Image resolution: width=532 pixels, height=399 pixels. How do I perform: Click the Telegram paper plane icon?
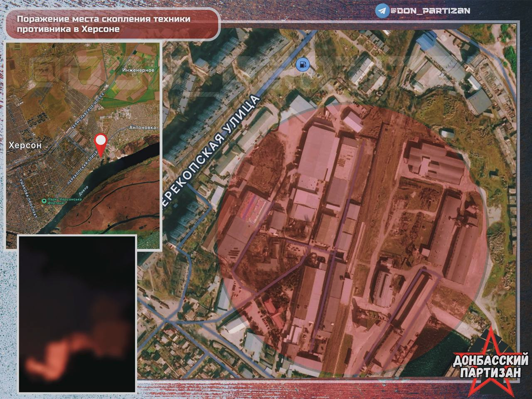pyautogui.click(x=381, y=11)
